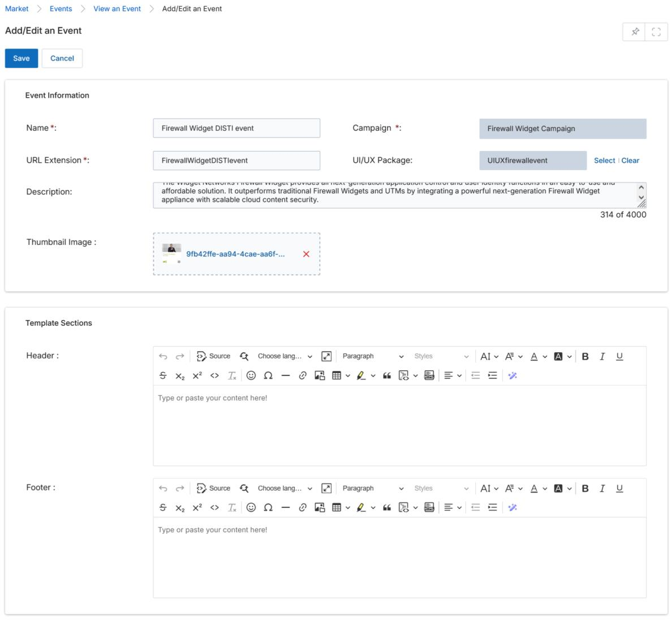Apply Italic in the Footer editor

point(602,489)
